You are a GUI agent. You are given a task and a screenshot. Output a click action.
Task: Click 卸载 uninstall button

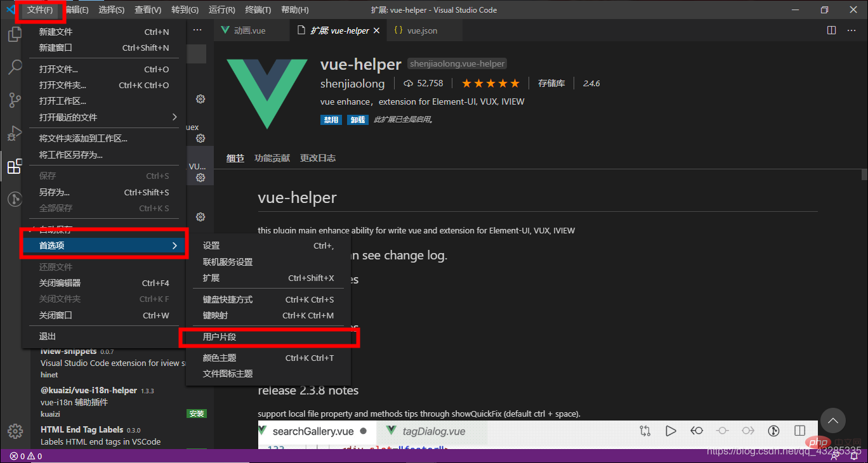pyautogui.click(x=358, y=120)
